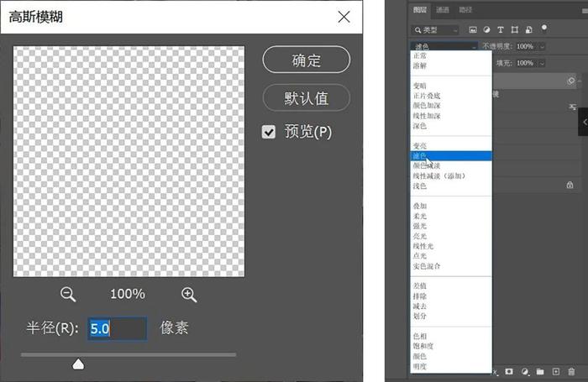Select 线性加深 blend mode

tap(427, 116)
